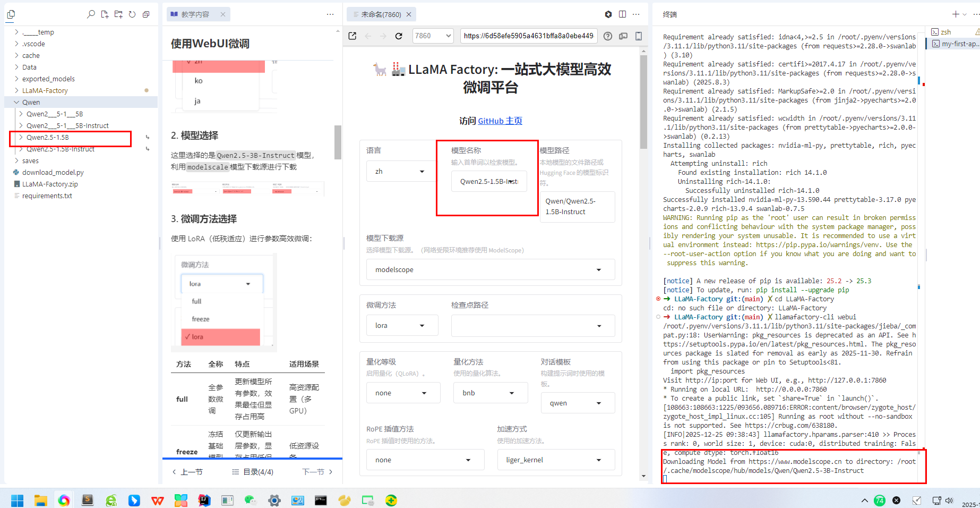Open WPS from the taskbar

point(158,500)
